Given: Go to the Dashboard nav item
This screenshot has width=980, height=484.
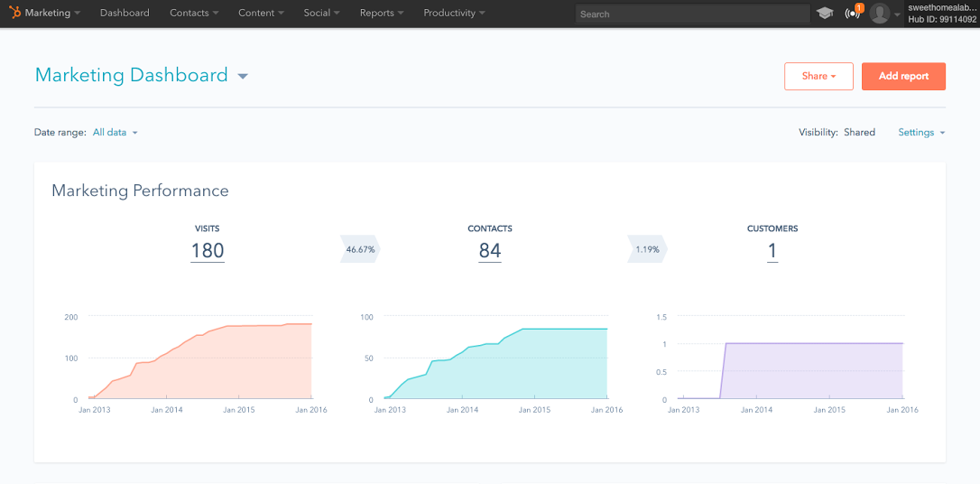Looking at the screenshot, I should (x=125, y=14).
